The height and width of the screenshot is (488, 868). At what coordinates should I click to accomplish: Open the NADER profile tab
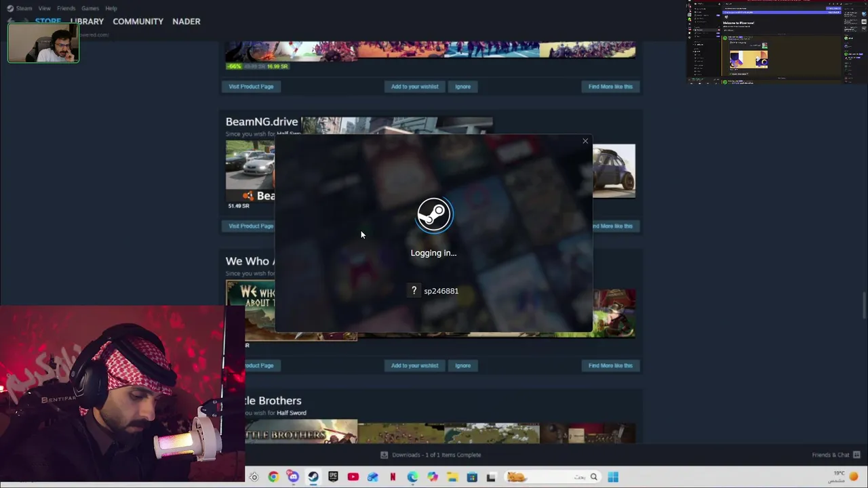(x=186, y=21)
